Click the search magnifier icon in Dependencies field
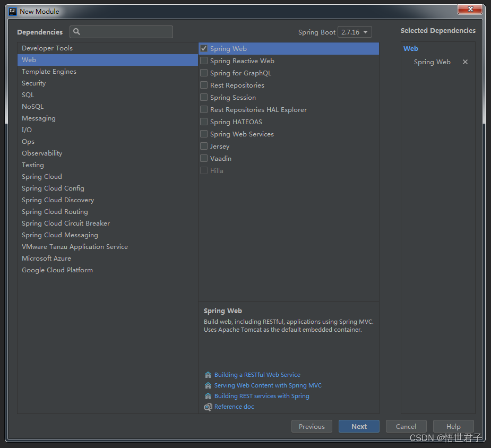Viewport: 491px width, 448px height. pos(76,32)
